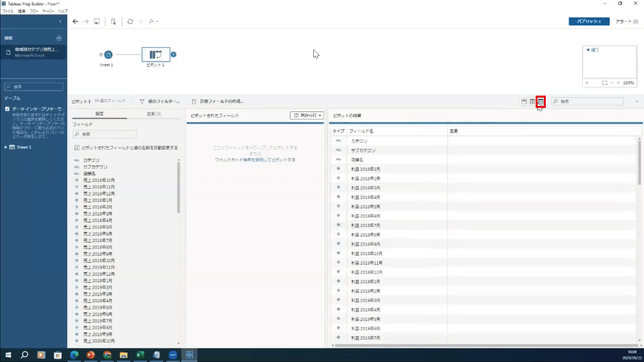Select the Sheet 1 input step node

point(108,55)
